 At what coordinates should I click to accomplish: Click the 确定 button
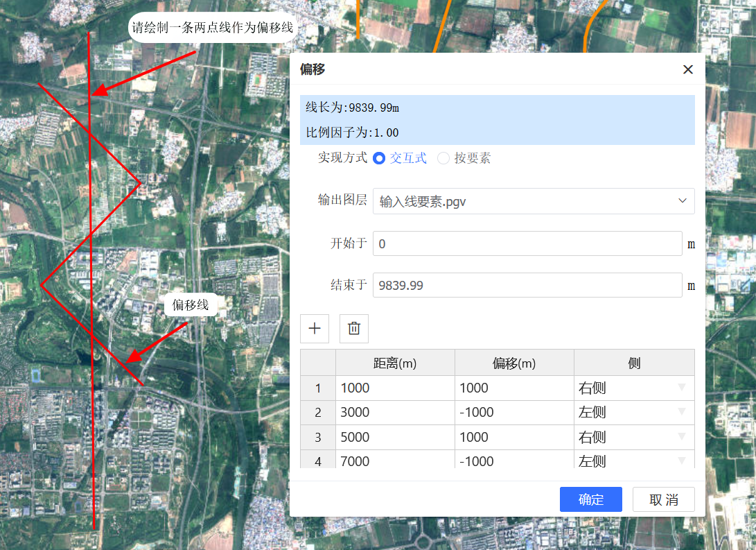[x=590, y=499]
